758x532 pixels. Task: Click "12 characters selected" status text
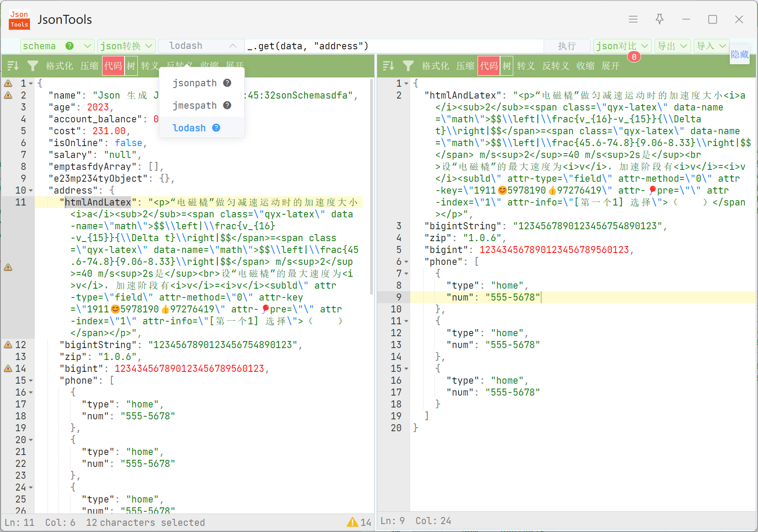click(x=145, y=522)
